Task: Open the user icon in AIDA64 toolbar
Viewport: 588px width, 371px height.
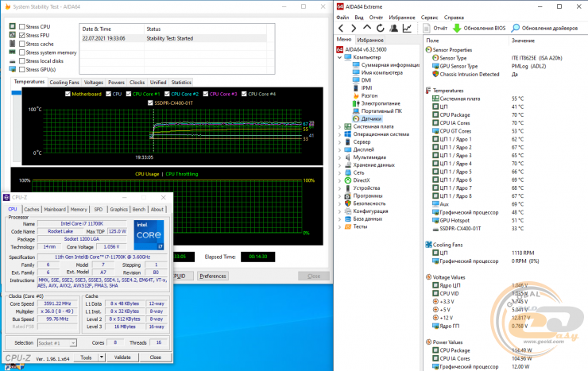Action: (x=394, y=28)
